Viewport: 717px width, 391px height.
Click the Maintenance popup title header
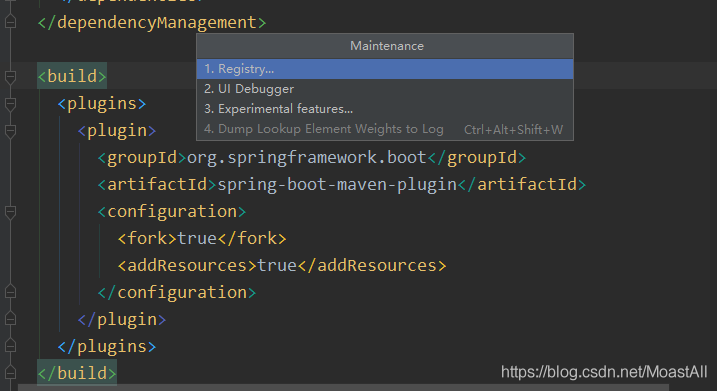point(386,46)
